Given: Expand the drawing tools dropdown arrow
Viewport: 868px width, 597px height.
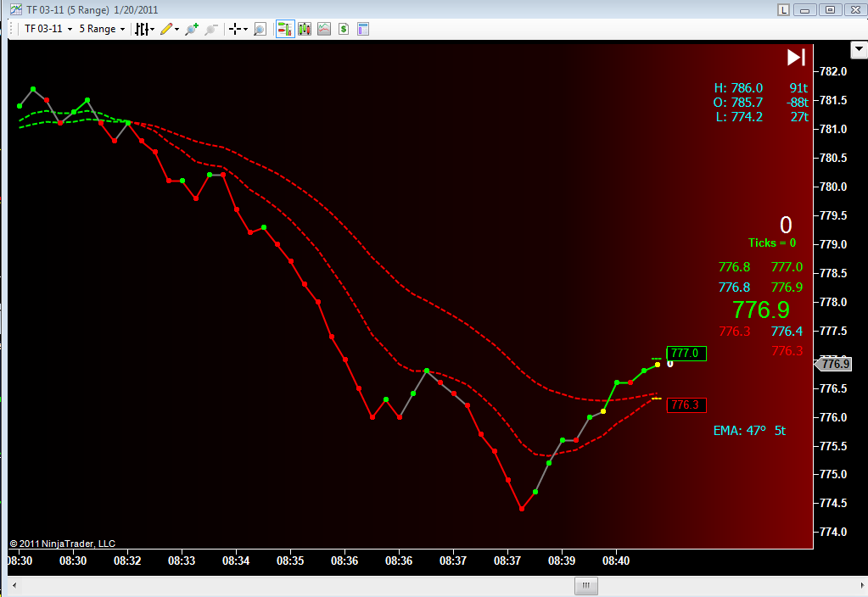Looking at the screenshot, I should [x=177, y=30].
